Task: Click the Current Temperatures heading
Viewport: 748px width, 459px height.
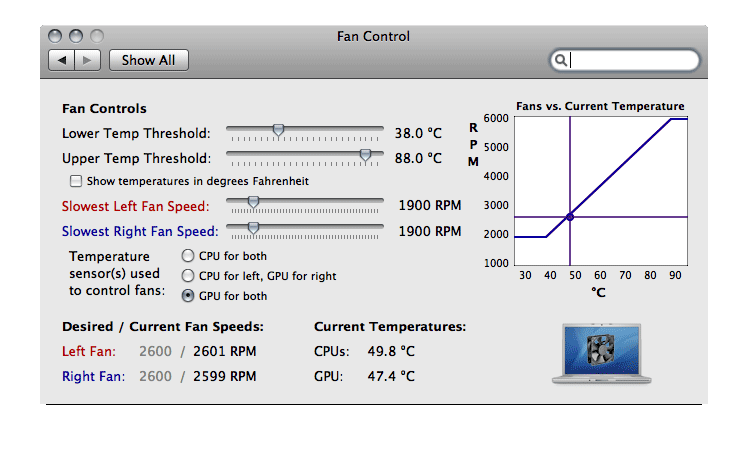Action: tap(390, 326)
